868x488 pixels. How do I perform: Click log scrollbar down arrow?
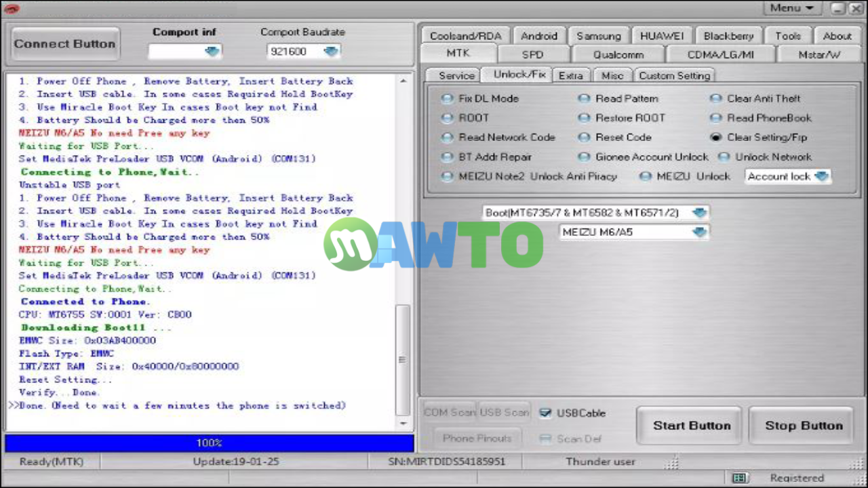pos(403,423)
